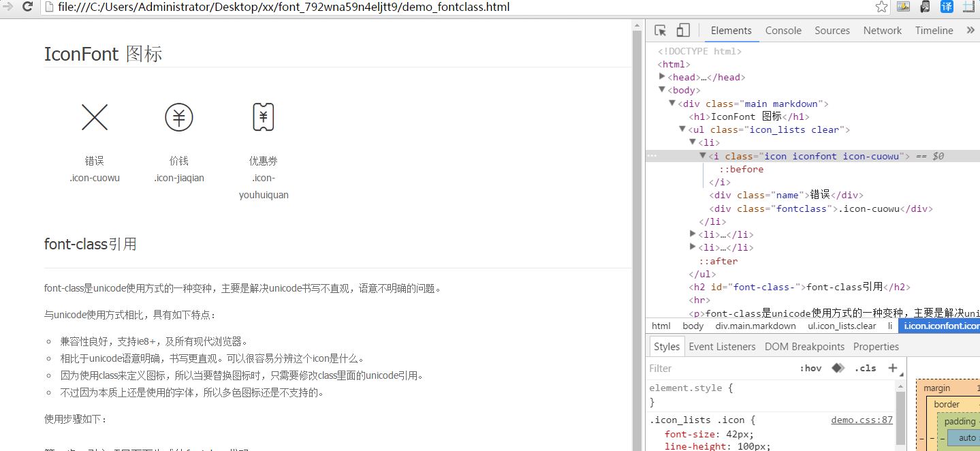Collapse the ul icon_lists clear node
The height and width of the screenshot is (451, 980).
[x=682, y=129]
